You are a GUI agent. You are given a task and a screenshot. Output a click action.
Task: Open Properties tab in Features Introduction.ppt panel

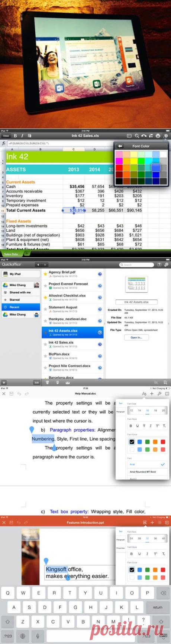120,548
